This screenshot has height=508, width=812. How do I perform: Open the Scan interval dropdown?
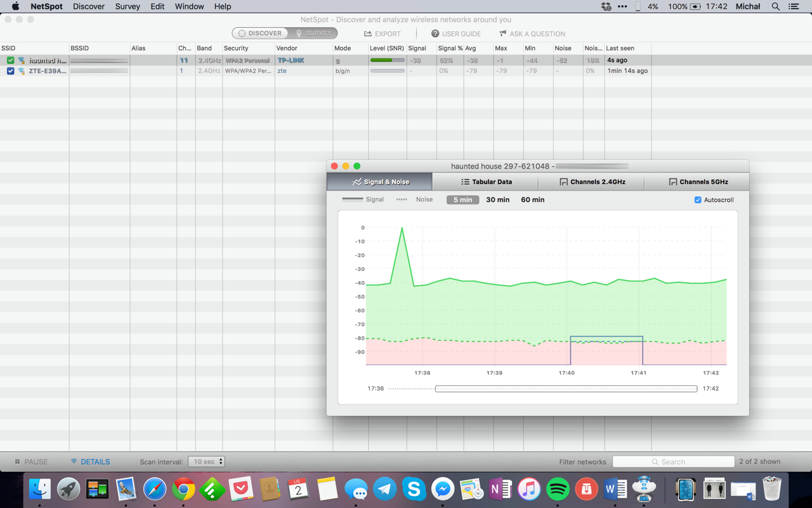click(206, 462)
